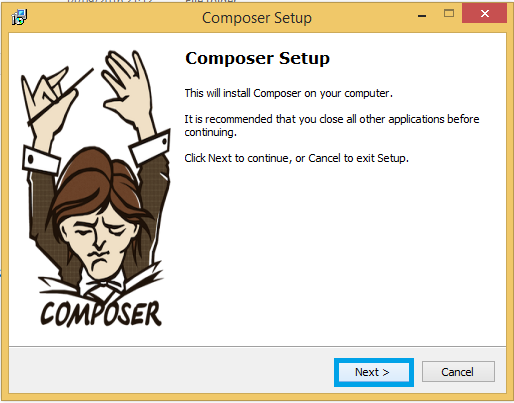Click the 'Click Next to continue' instruction text
The width and height of the screenshot is (514, 403).
(x=297, y=158)
